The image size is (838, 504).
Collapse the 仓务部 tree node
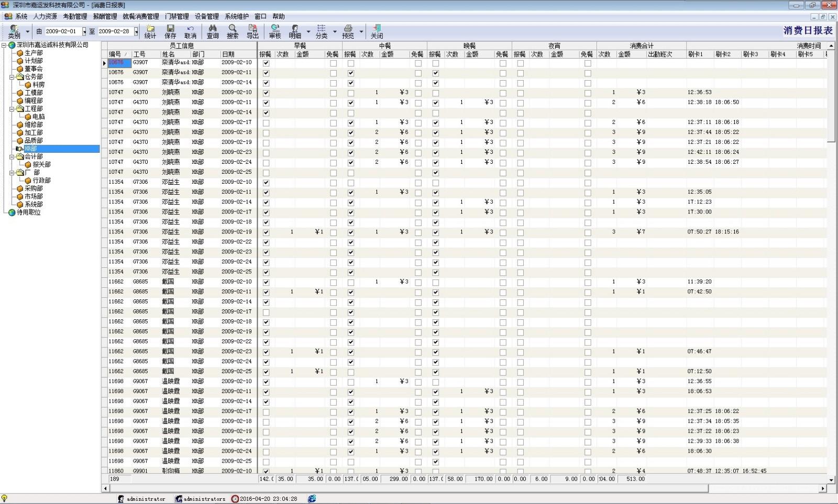[12, 77]
